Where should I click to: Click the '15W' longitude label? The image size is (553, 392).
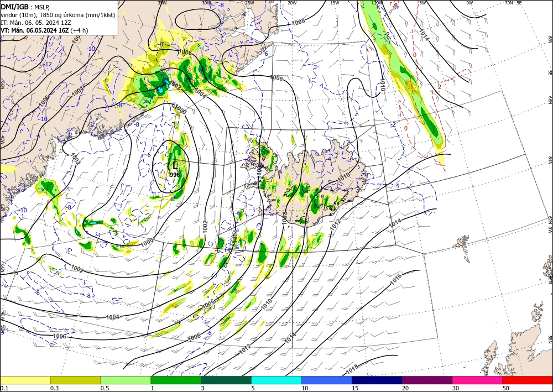(335, 3)
